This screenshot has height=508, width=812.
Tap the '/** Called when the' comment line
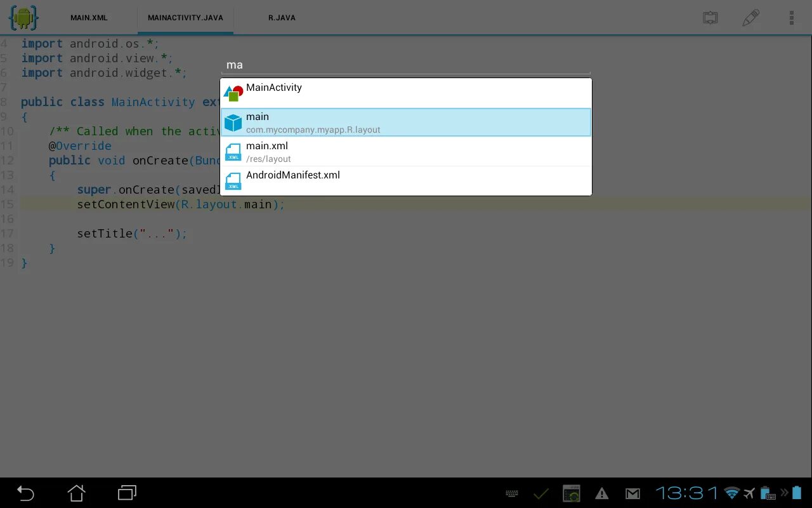(134, 131)
